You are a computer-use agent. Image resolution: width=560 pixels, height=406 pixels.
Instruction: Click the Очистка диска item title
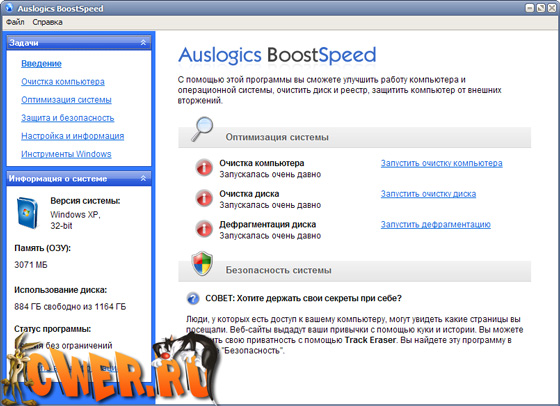point(249,194)
